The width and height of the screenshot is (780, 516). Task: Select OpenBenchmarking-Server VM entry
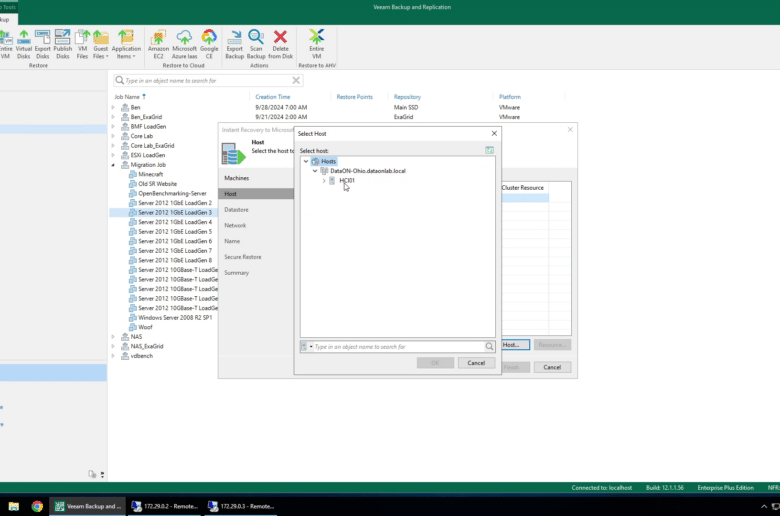[172, 193]
